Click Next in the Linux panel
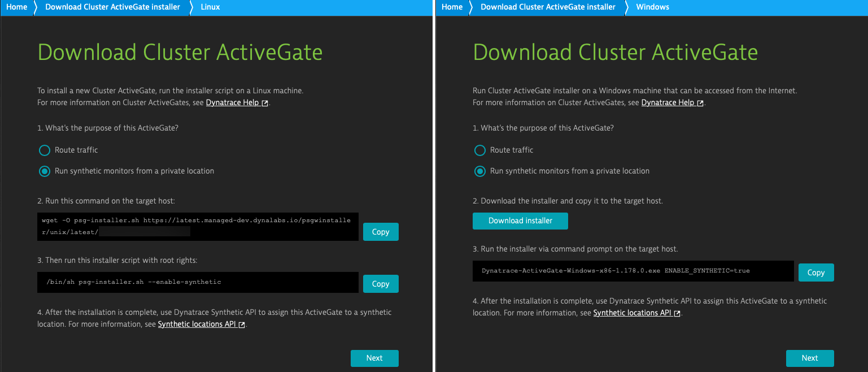The width and height of the screenshot is (868, 372). click(374, 358)
